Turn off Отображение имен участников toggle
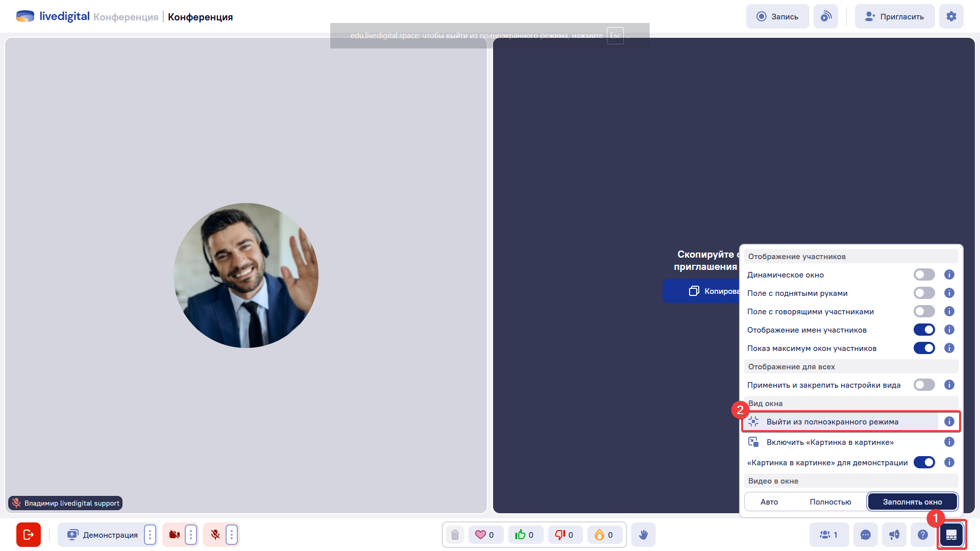This screenshot has height=551, width=980. pos(924,330)
